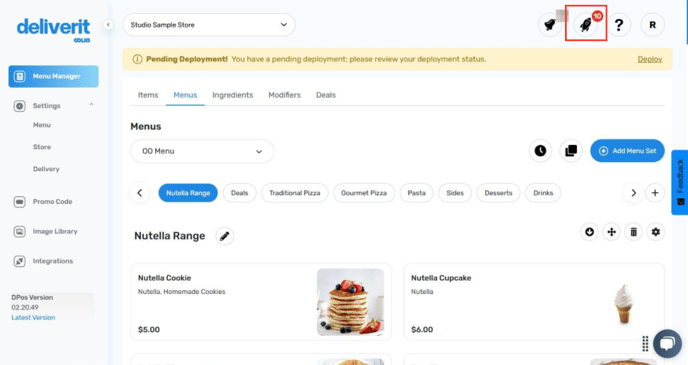Select the Gourmet Pizza category chip

364,193
